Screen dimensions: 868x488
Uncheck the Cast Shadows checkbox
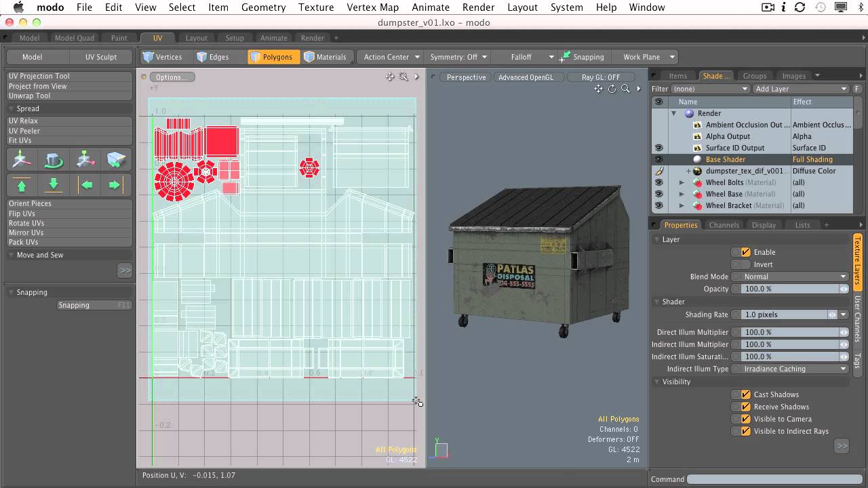(x=746, y=394)
